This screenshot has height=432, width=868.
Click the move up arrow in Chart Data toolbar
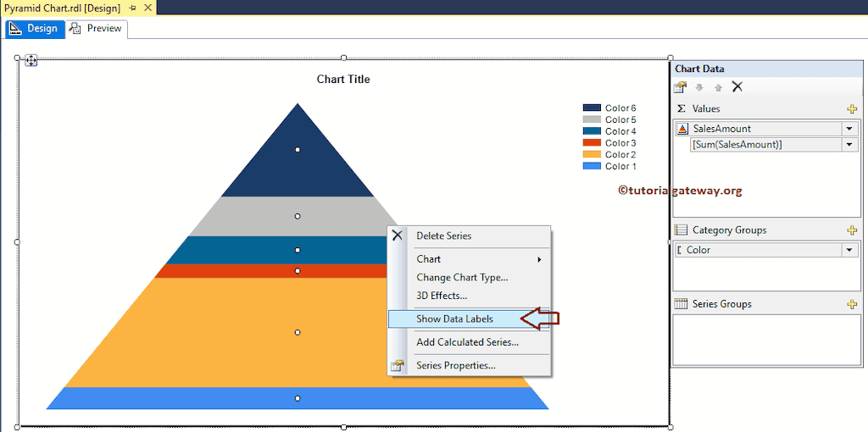[x=718, y=87]
